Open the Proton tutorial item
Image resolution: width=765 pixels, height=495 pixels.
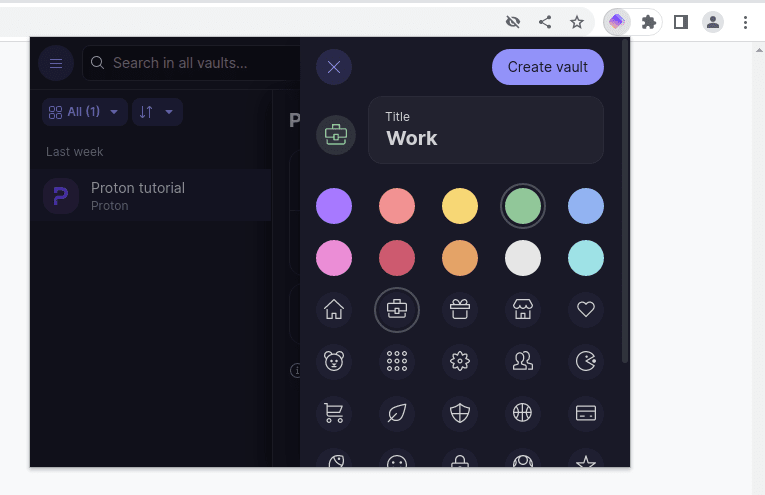pos(151,196)
